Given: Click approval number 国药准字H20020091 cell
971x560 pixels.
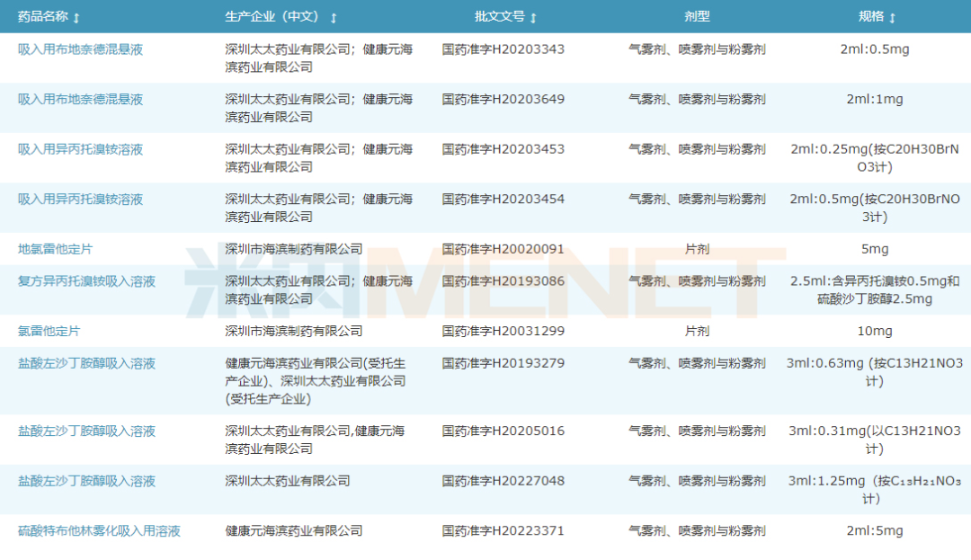Looking at the screenshot, I should tap(501, 249).
